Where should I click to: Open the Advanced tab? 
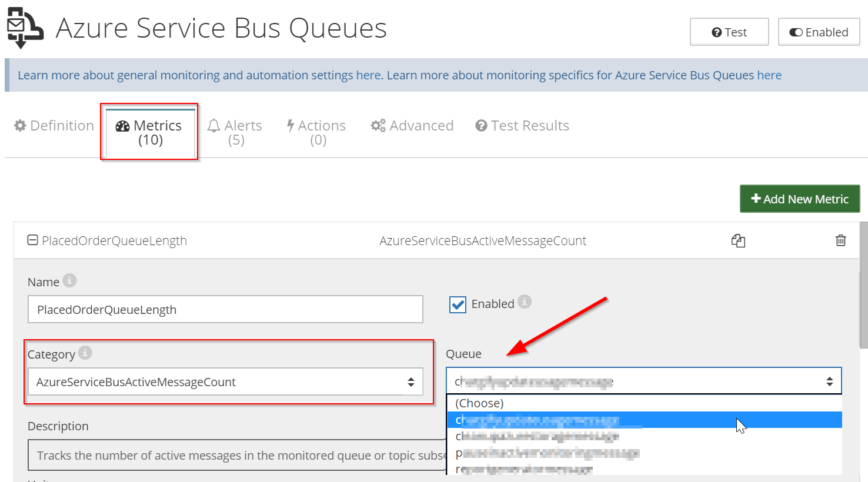click(412, 126)
